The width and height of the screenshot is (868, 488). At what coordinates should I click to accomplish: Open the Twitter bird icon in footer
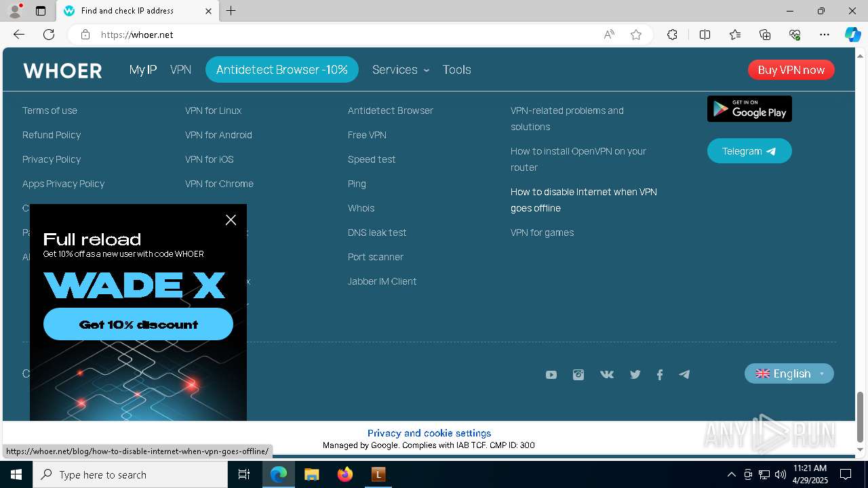point(635,374)
